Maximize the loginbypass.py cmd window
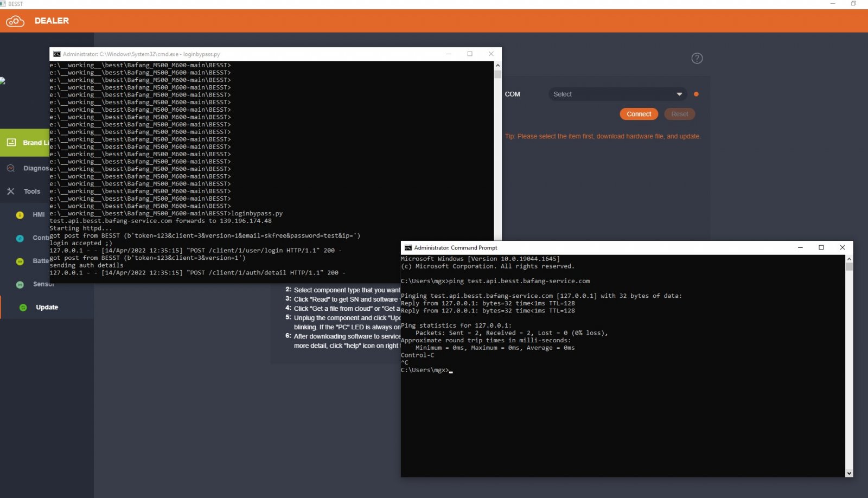Image resolution: width=868 pixels, height=498 pixels. click(470, 54)
